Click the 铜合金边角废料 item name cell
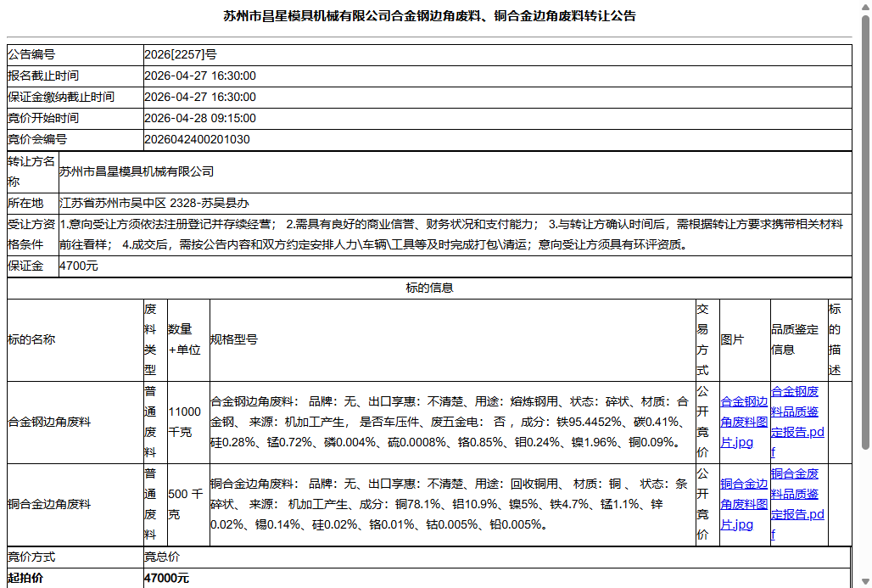The width and height of the screenshot is (872, 588). 75,505
